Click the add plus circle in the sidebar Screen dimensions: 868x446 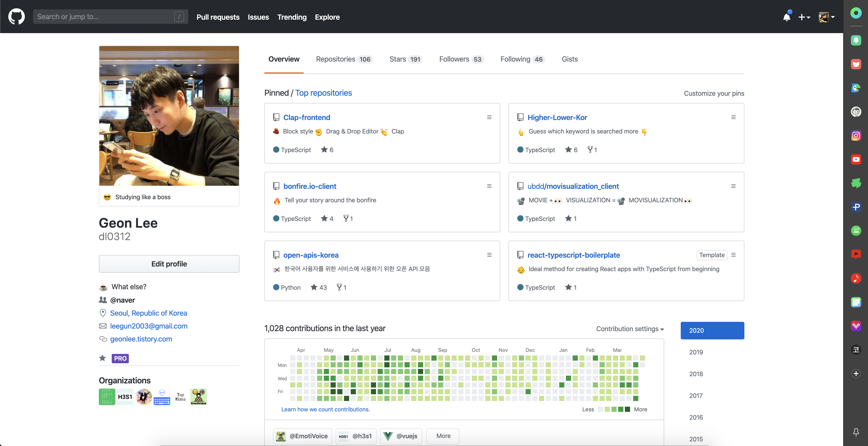pos(856,373)
